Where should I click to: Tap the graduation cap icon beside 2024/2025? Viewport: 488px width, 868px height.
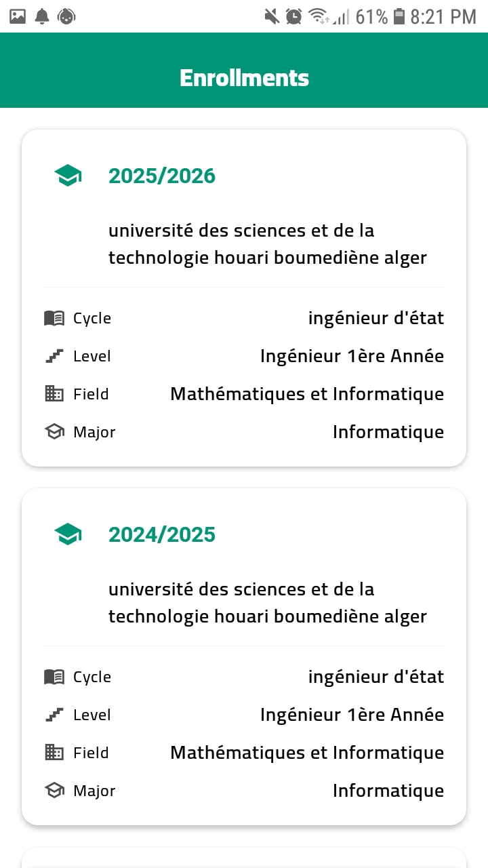[x=68, y=534]
